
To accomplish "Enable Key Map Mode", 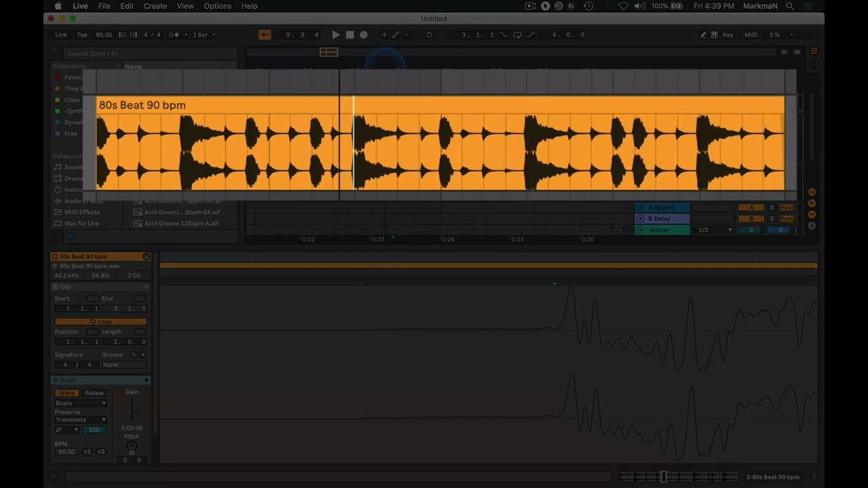I will (x=728, y=35).
